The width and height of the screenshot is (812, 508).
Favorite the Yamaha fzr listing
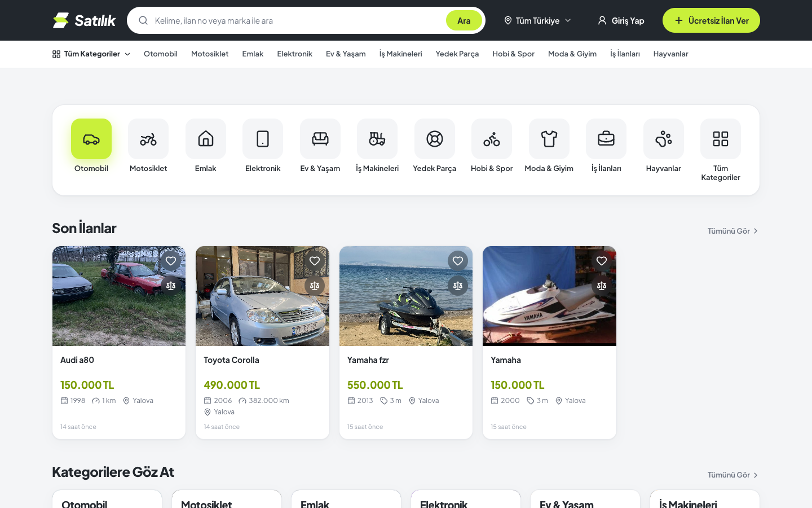pos(458,261)
